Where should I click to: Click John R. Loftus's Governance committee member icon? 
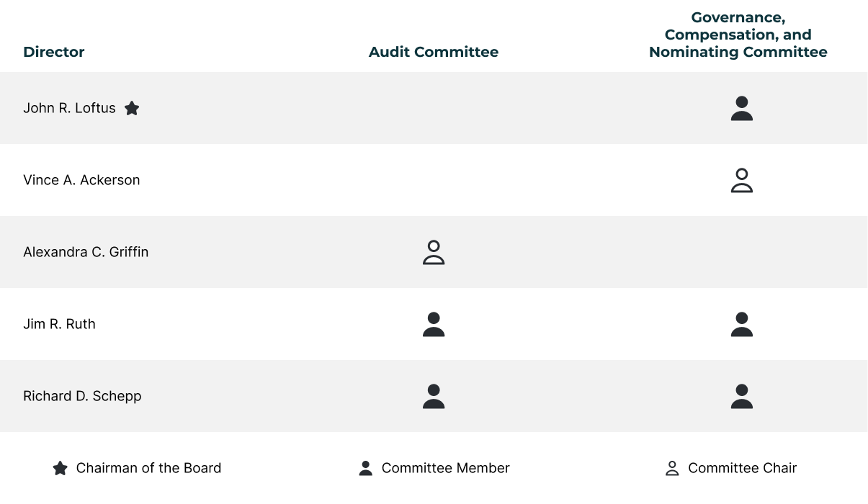741,109
